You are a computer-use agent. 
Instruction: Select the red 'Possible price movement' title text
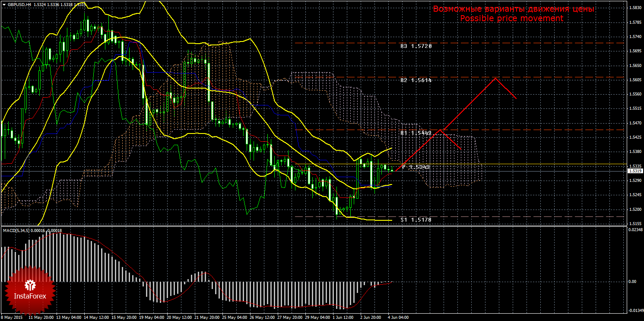point(511,19)
